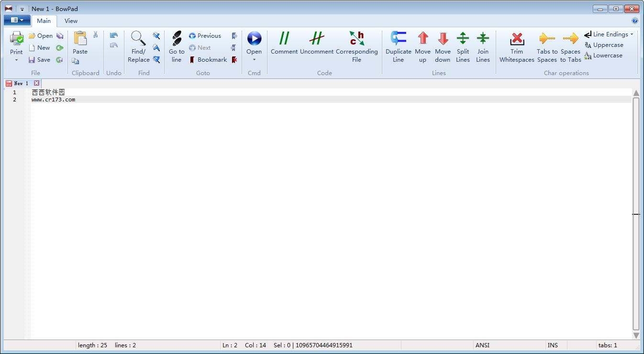The height and width of the screenshot is (354, 644).
Task: Click the vertical scrollbar down arrow
Action: (636, 335)
